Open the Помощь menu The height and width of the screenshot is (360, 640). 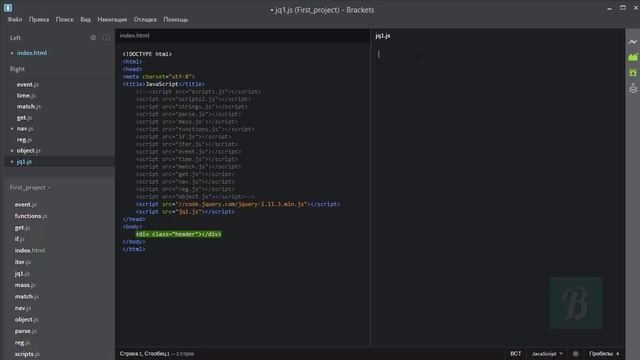tap(176, 20)
